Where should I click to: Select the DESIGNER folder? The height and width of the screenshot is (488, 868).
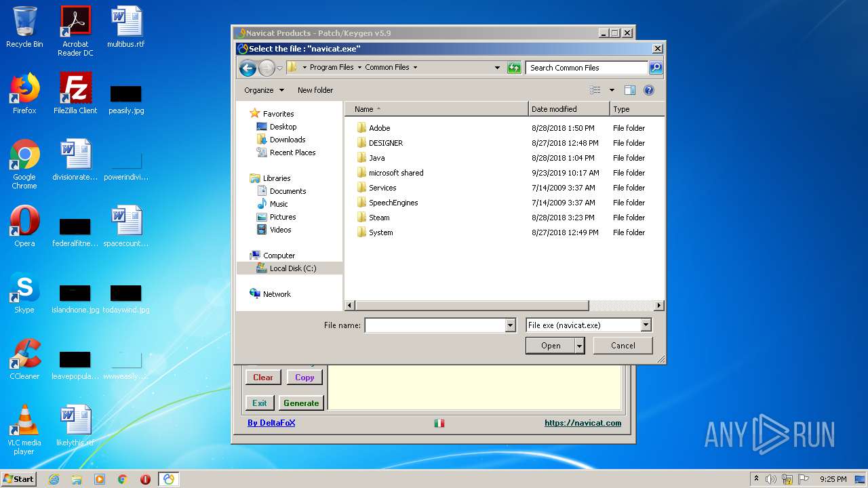[x=385, y=143]
